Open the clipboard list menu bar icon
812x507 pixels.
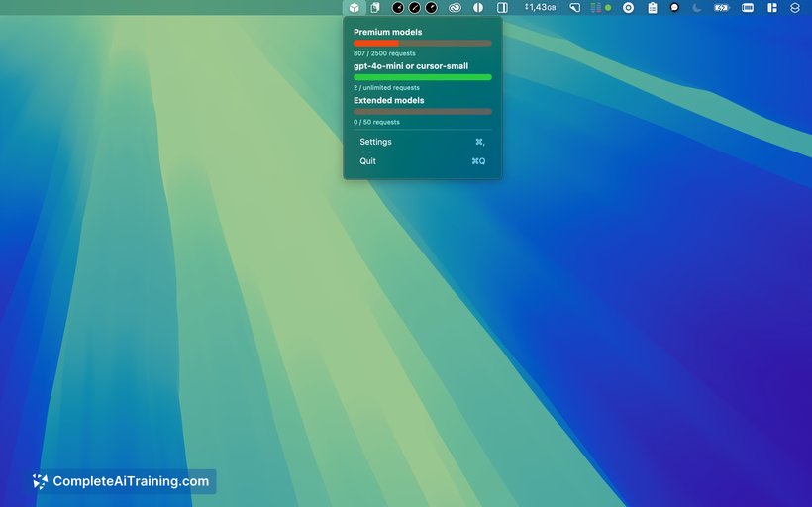tap(653, 8)
